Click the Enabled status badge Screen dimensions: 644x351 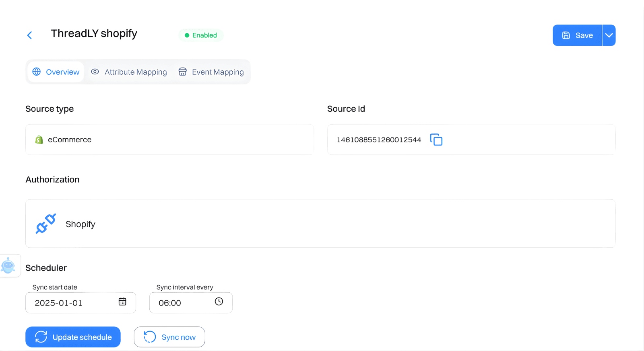click(201, 35)
